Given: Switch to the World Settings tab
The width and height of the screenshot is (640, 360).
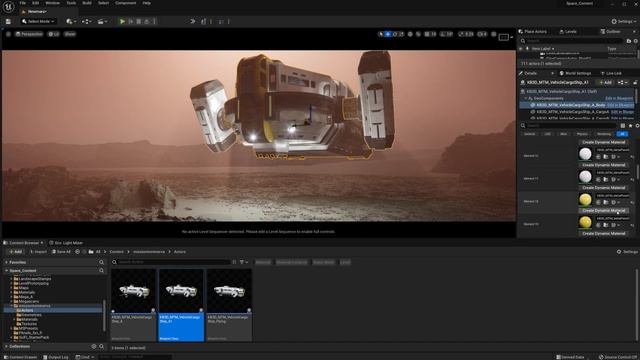Looking at the screenshot, I should [x=576, y=73].
